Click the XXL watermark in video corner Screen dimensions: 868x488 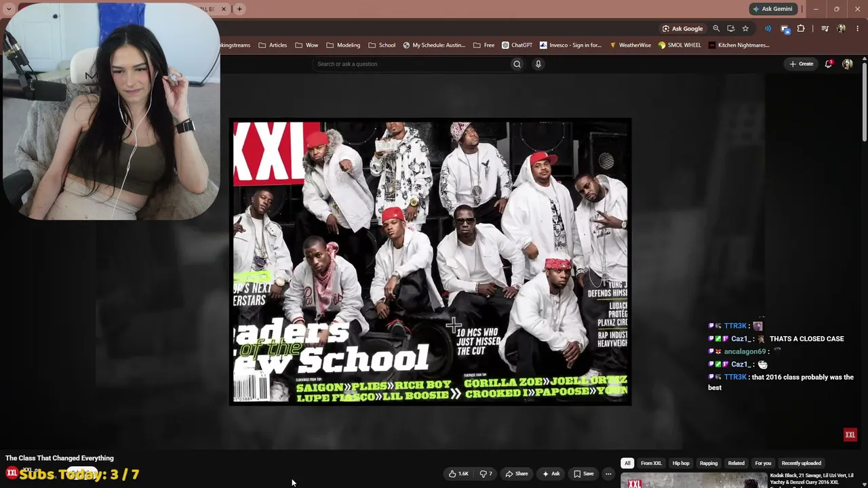pos(850,434)
